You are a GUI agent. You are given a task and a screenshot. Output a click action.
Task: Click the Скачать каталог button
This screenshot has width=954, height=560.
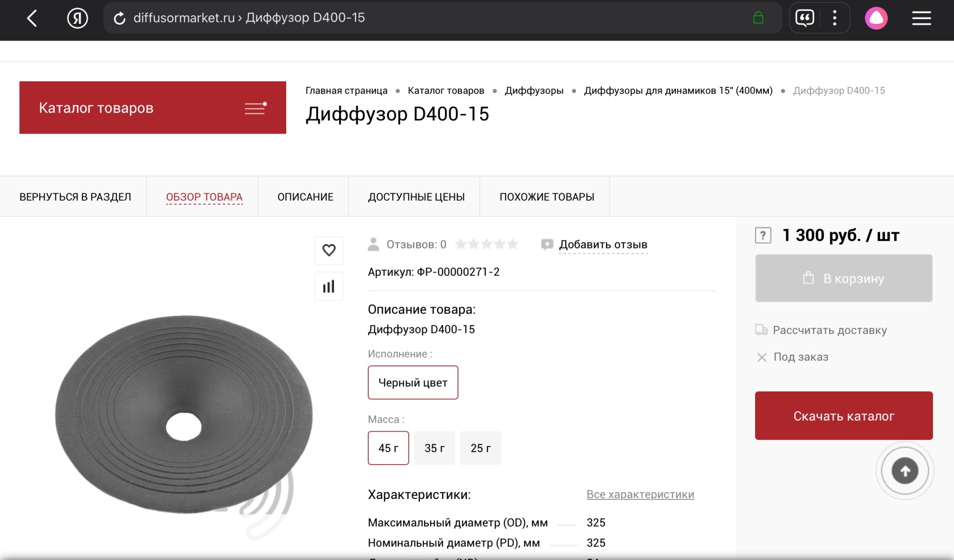pos(843,415)
